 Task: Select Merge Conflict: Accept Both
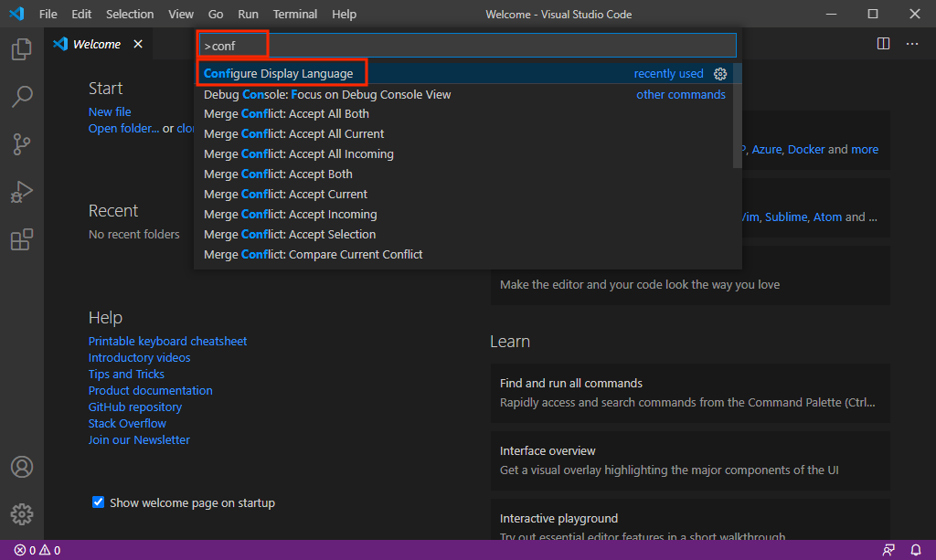pyautogui.click(x=463, y=174)
